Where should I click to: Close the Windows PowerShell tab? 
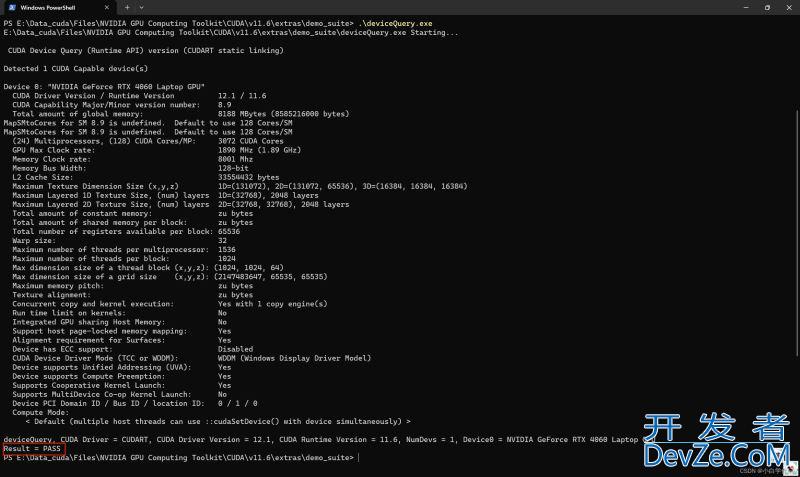tap(107, 8)
